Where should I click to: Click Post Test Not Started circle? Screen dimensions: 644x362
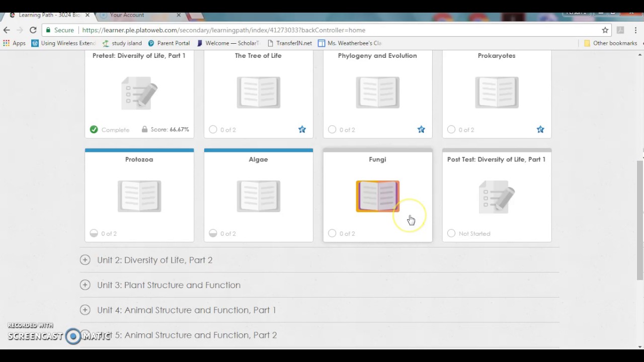coord(451,233)
